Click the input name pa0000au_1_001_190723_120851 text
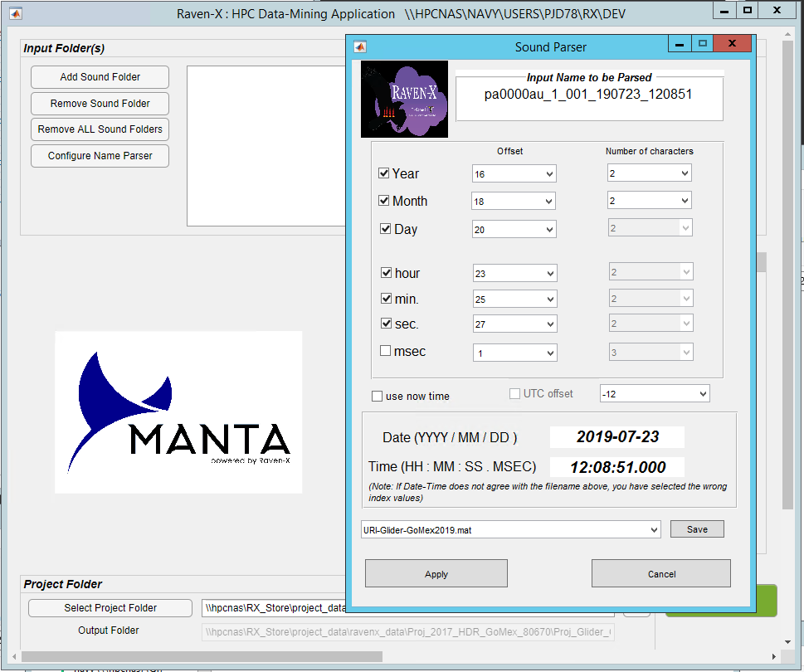The width and height of the screenshot is (804, 672). click(x=588, y=95)
